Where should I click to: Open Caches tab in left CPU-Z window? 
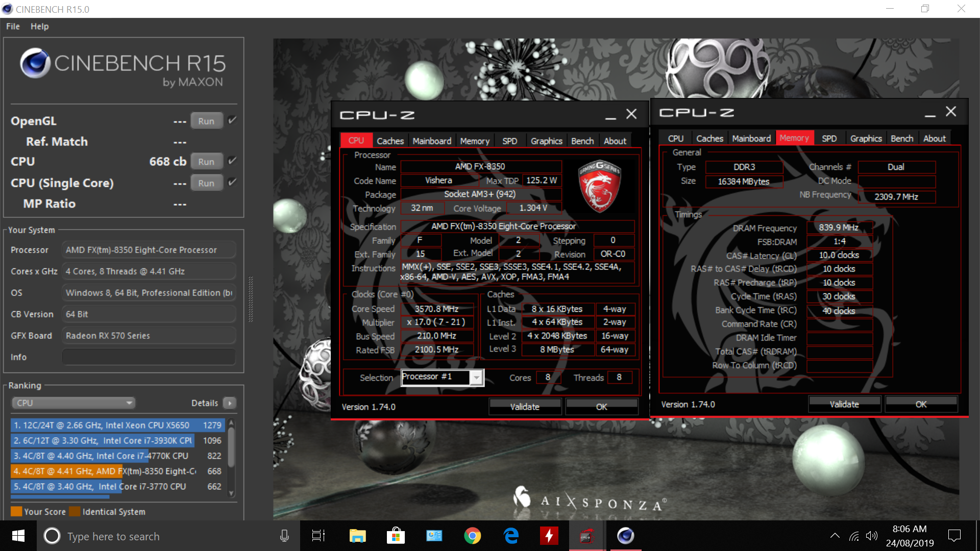point(390,141)
